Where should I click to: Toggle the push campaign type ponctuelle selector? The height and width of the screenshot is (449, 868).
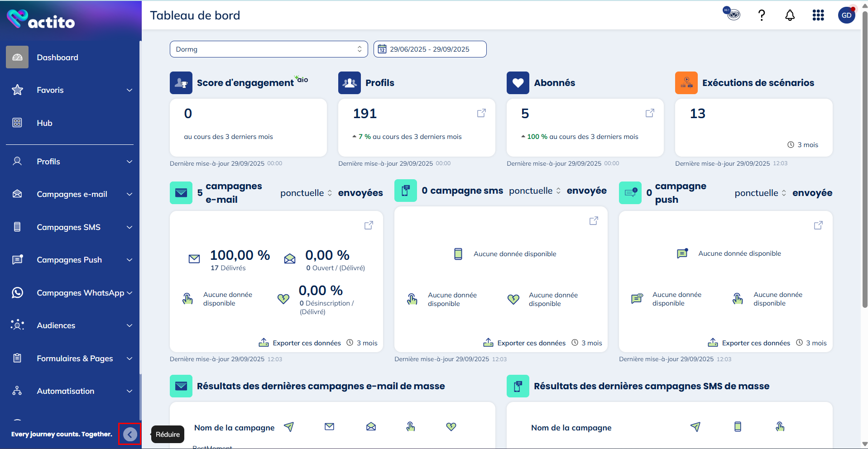[x=760, y=193]
